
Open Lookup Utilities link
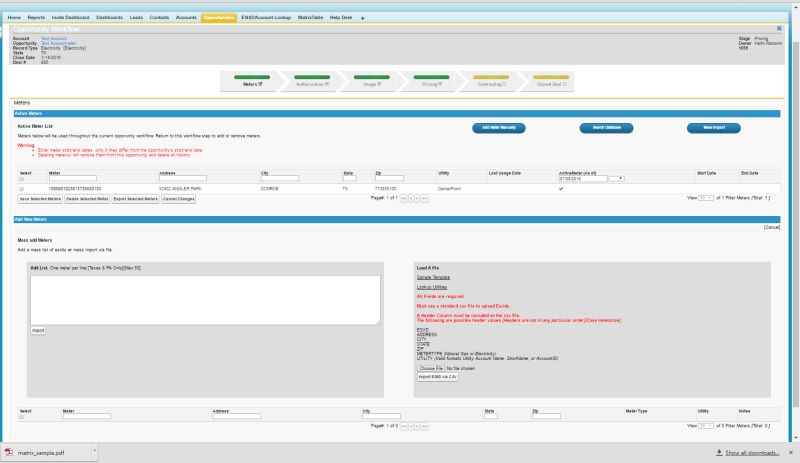coord(432,287)
